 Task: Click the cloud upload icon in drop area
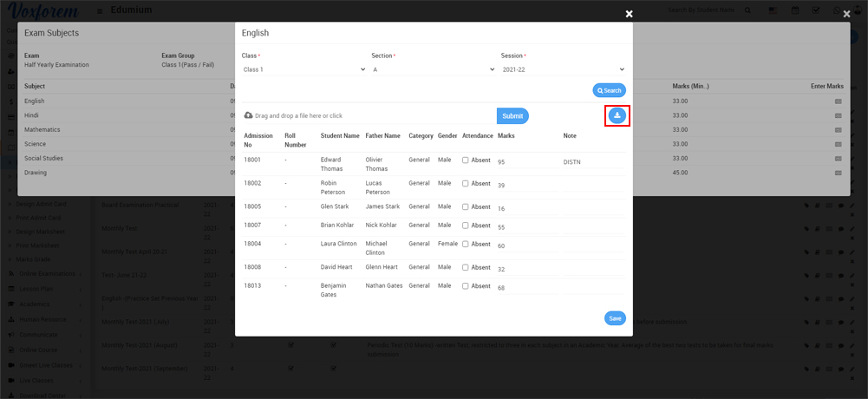point(249,115)
